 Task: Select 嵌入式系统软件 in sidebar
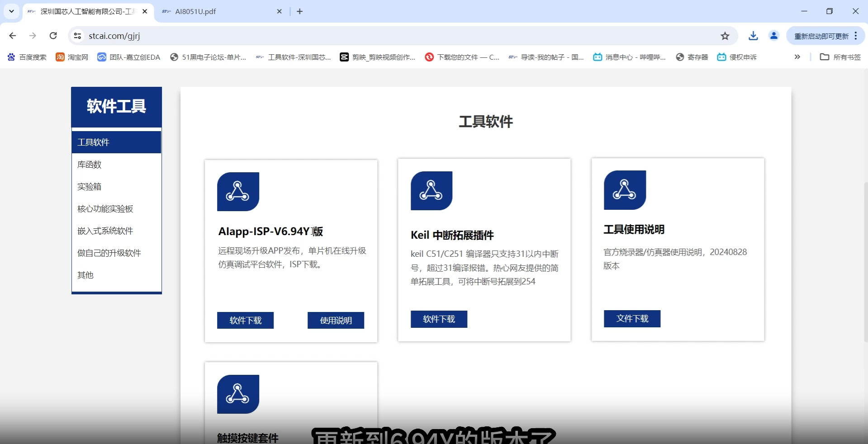pyautogui.click(x=116, y=231)
